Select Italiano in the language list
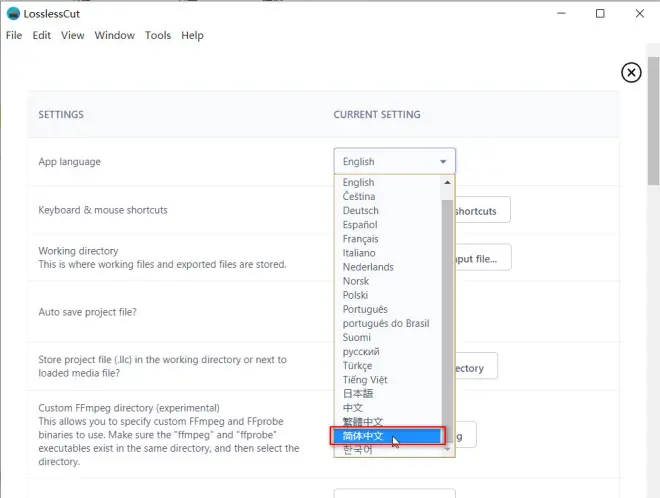This screenshot has height=498, width=660. pos(388,253)
